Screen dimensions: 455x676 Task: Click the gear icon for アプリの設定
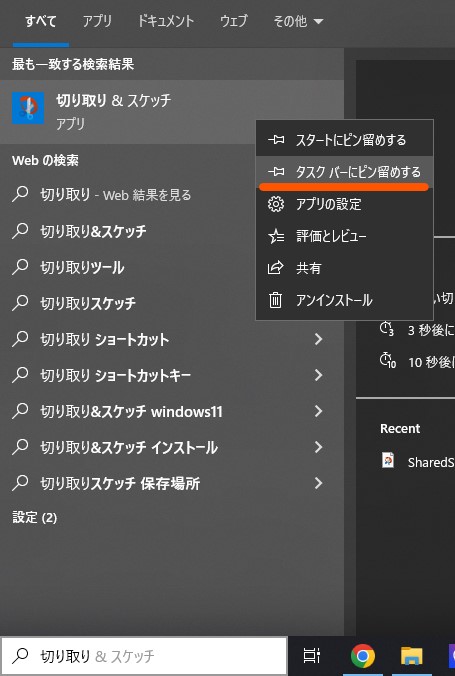(x=276, y=203)
